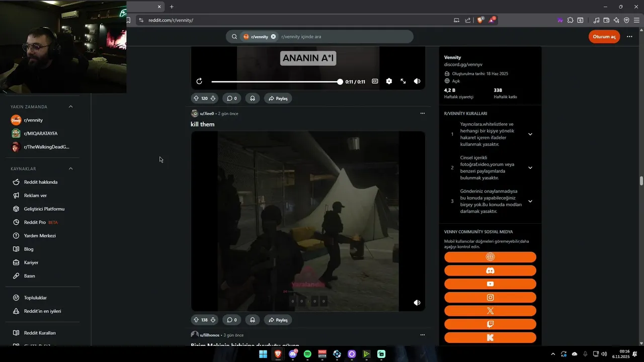Open the Twitch social media button

coord(490,324)
